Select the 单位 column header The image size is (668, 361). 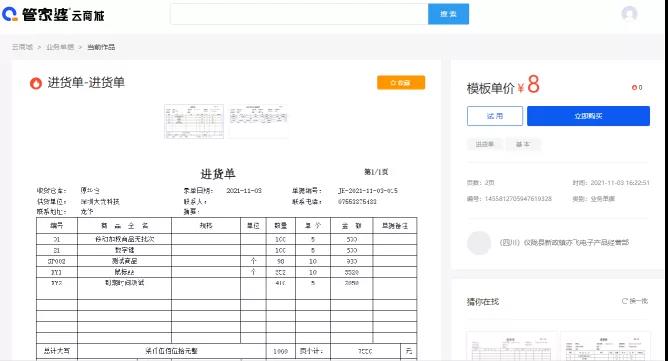(253, 225)
